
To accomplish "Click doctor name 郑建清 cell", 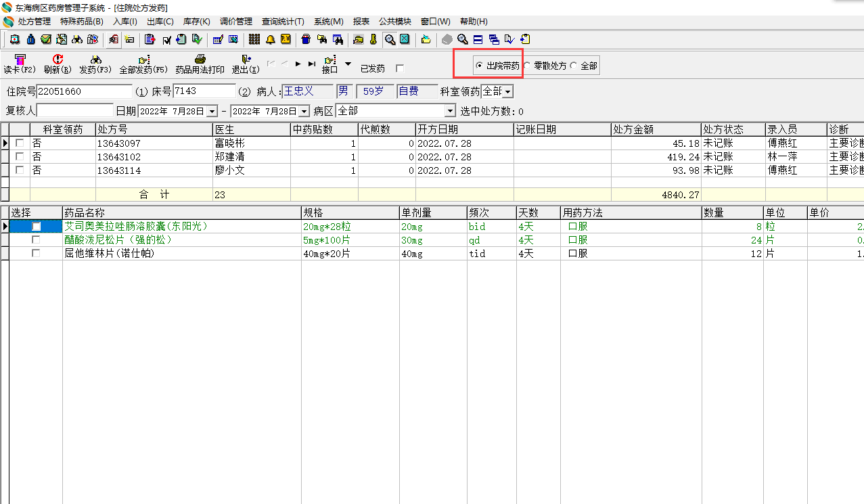I will point(252,157).
